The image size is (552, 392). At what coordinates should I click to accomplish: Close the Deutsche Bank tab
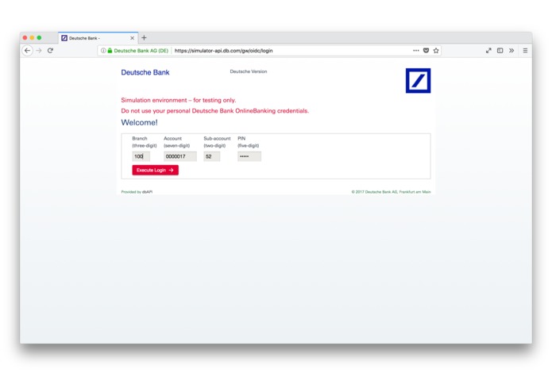133,38
